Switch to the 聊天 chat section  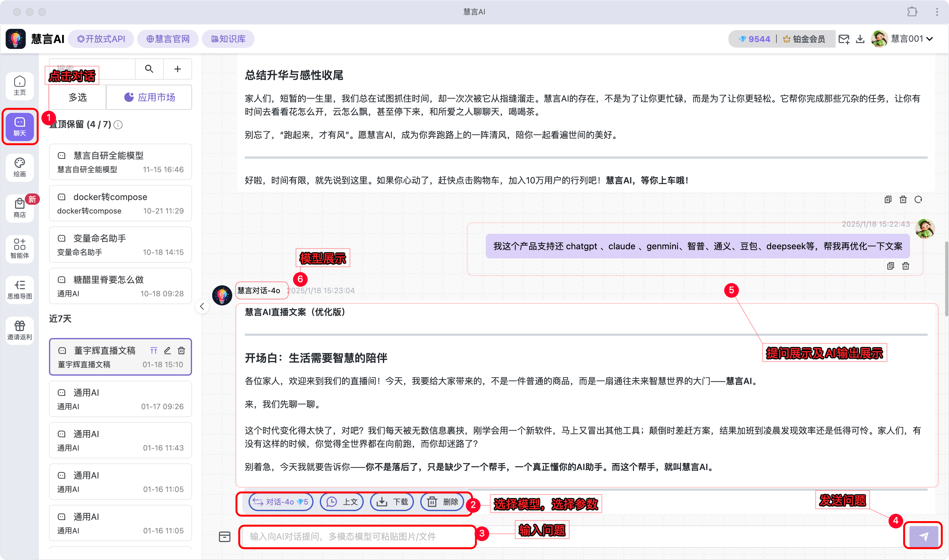(x=20, y=126)
